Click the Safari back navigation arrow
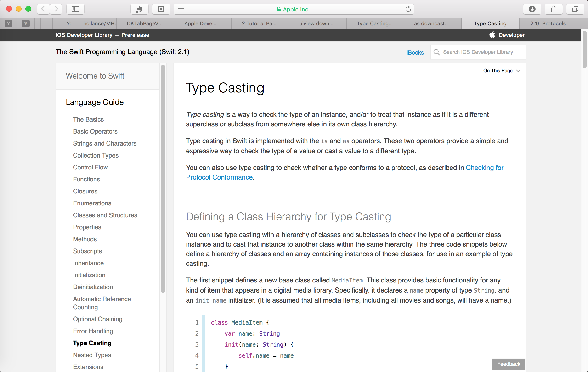Viewport: 588px width, 372px height. pos(43,9)
